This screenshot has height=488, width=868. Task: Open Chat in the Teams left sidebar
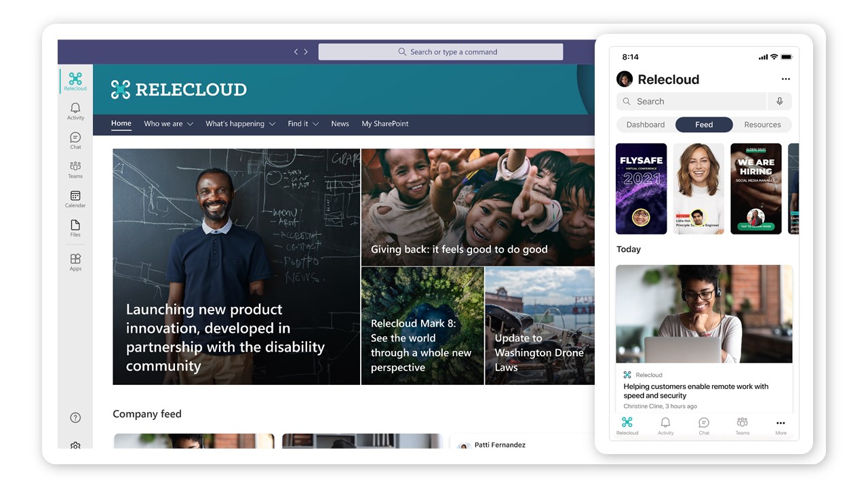coord(75,141)
